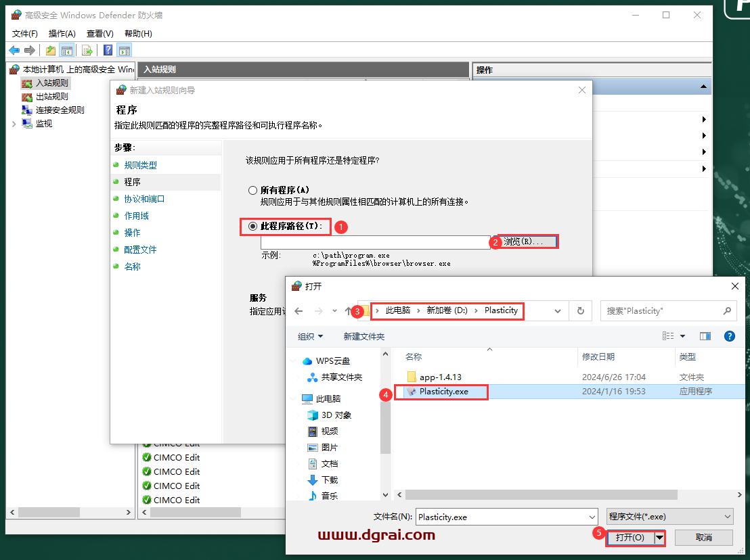Image resolution: width=750 pixels, height=560 pixels.
Task: Open the 文件名(N) combo box dropdown arrow
Action: pyautogui.click(x=592, y=517)
